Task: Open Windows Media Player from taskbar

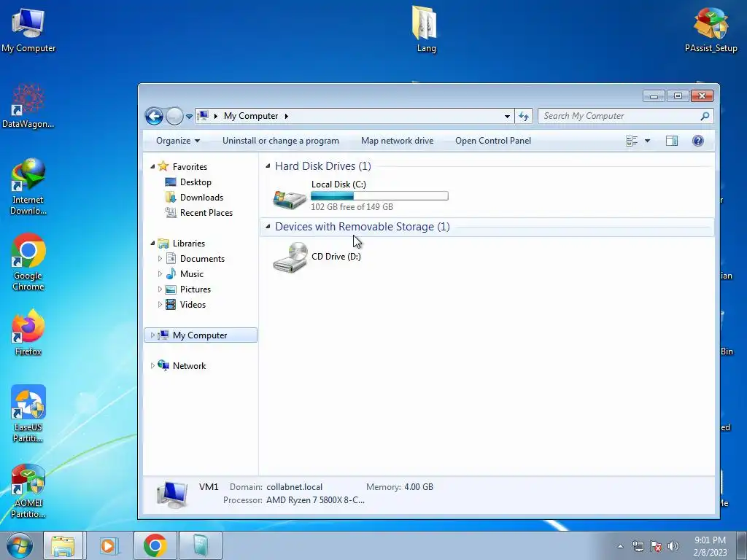Action: pyautogui.click(x=109, y=545)
